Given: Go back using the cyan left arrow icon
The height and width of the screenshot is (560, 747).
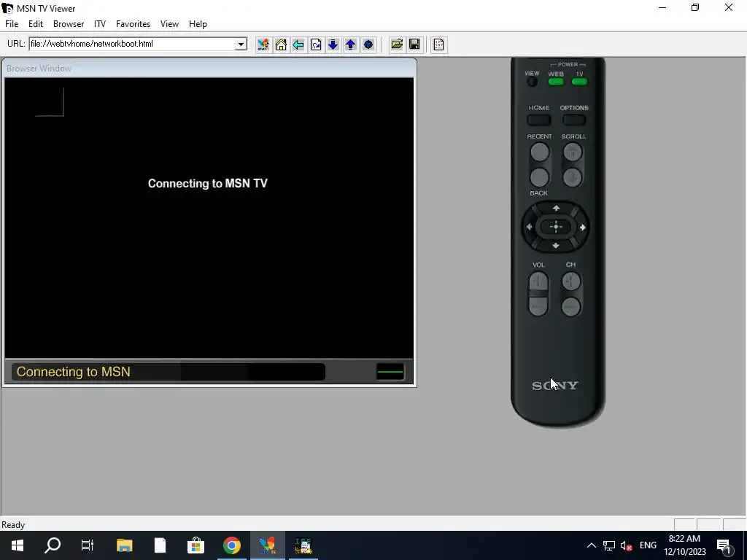Looking at the screenshot, I should (x=298, y=44).
